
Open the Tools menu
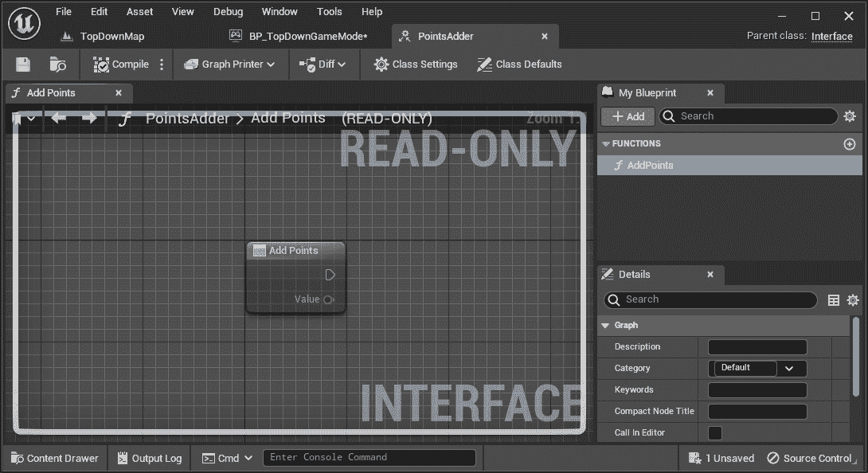pos(329,12)
